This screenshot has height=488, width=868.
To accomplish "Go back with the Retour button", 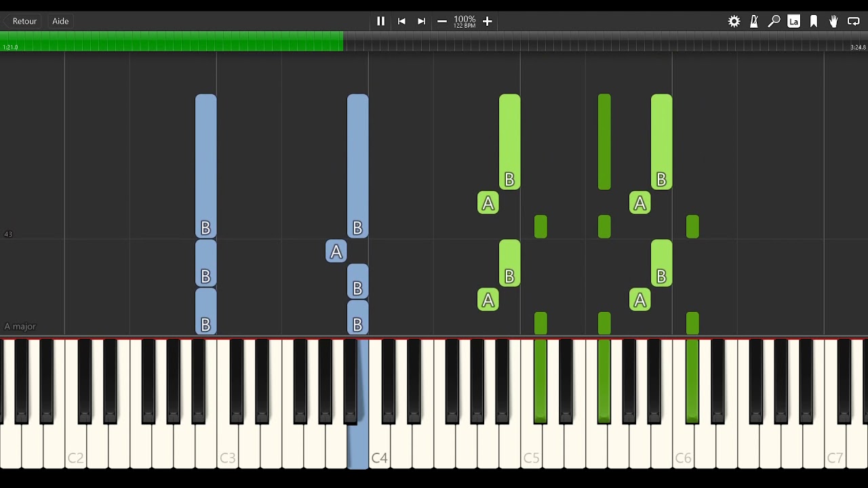I will point(24,21).
